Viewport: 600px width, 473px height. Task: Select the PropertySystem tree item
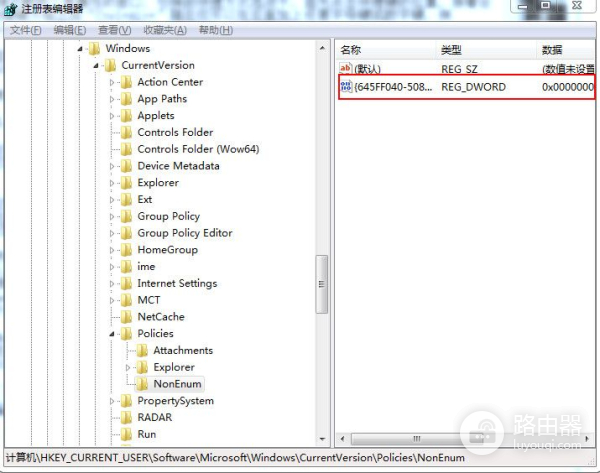[x=175, y=401]
